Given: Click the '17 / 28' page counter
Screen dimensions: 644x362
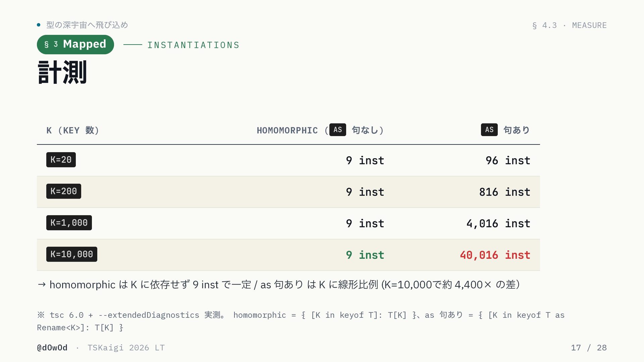Looking at the screenshot, I should click(589, 348).
